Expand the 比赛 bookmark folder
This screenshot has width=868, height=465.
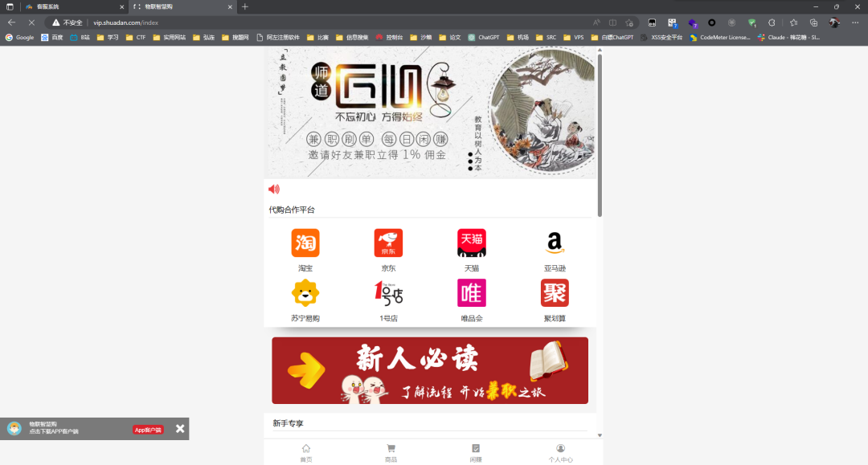317,38
